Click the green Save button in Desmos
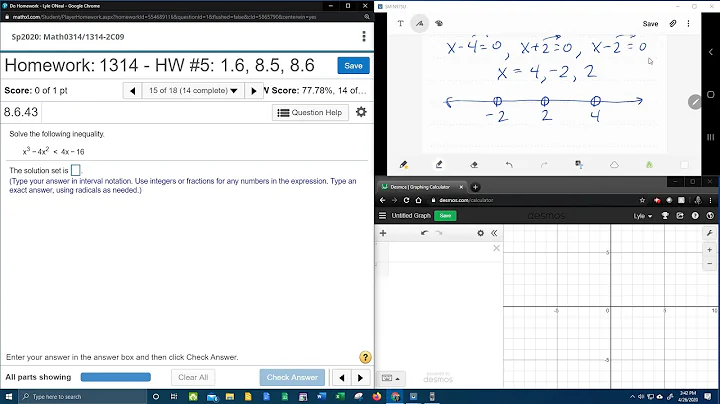Screen dimensions: 720x404 [x=445, y=215]
